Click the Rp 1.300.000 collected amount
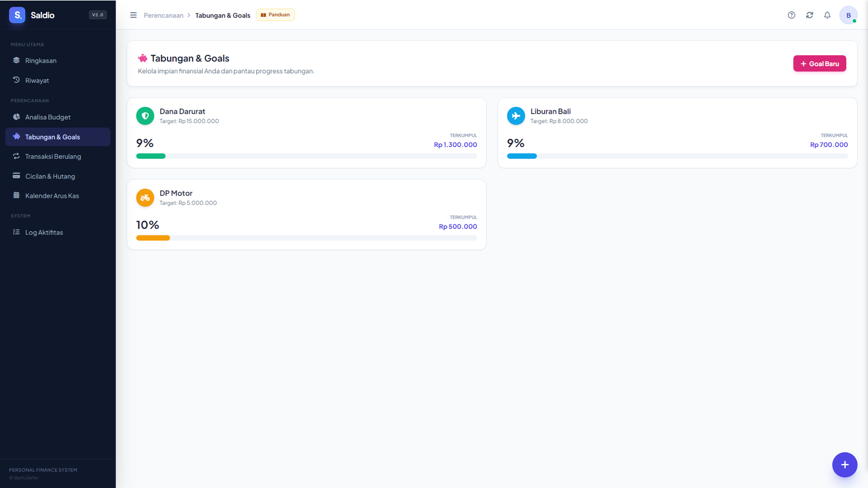 [x=456, y=145]
